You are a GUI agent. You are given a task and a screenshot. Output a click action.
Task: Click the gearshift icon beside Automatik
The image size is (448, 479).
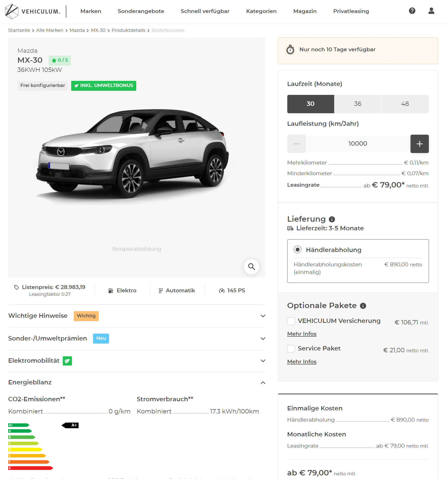(x=160, y=291)
